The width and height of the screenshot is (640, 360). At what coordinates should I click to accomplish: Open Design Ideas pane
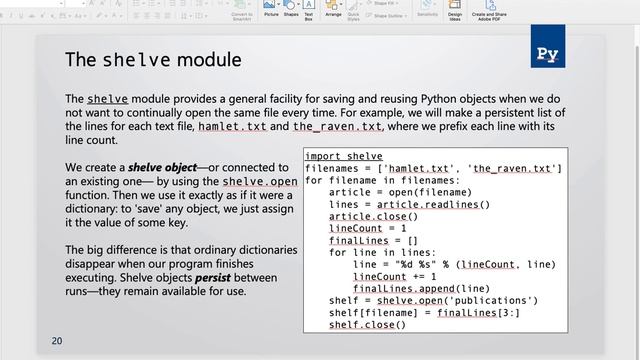[x=455, y=10]
